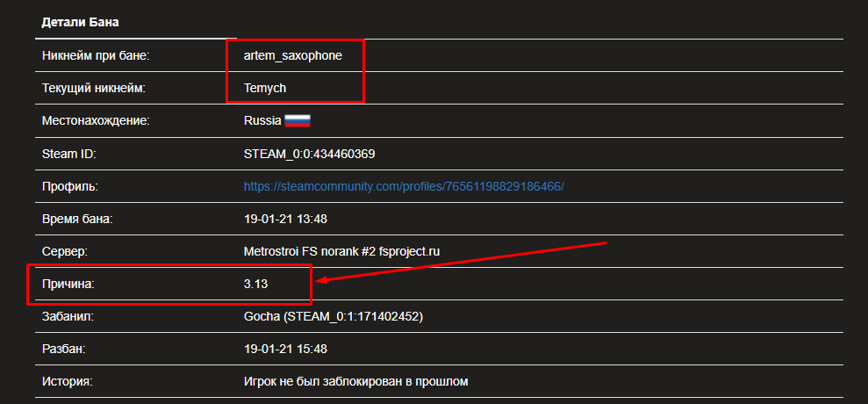Click the ban reason value 3.13
The width and height of the screenshot is (868, 404).
pos(255,284)
